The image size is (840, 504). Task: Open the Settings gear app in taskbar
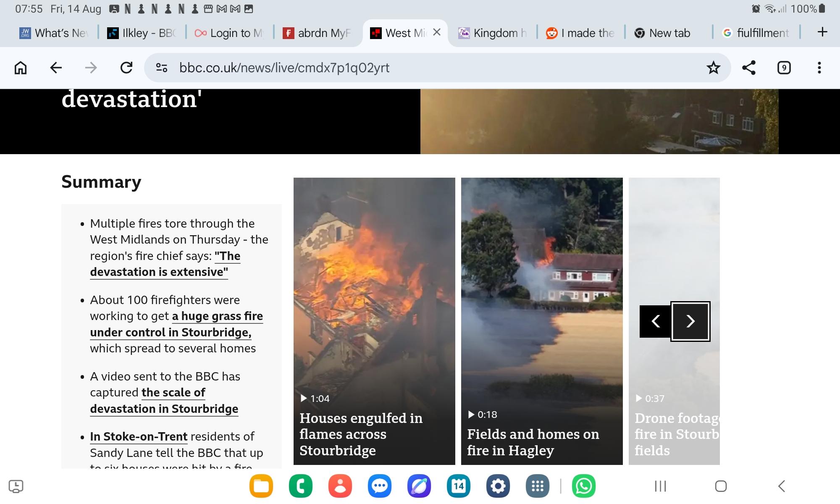point(498,486)
